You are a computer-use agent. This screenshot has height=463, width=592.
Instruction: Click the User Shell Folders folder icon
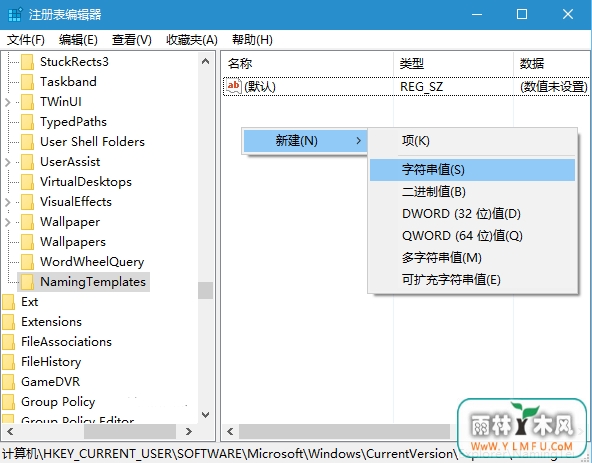(28, 142)
